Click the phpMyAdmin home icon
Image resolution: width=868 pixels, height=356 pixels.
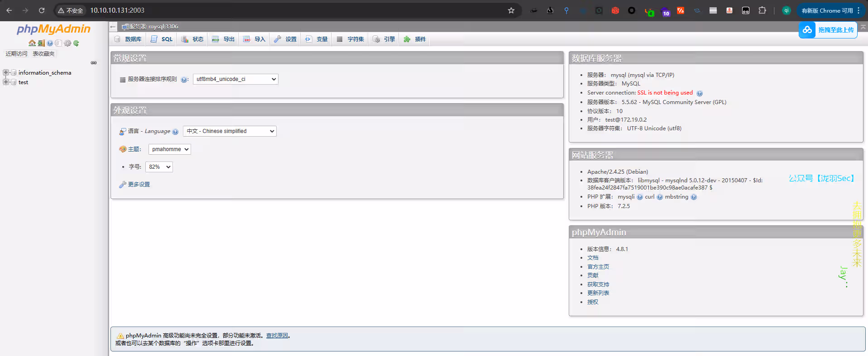pos(32,43)
